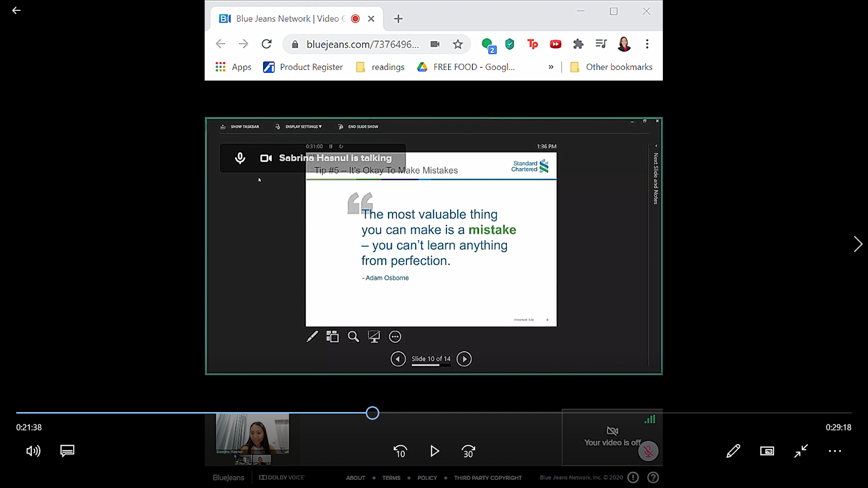Image resolution: width=868 pixels, height=488 pixels.
Task: Click the See all slides icon
Action: tap(333, 337)
